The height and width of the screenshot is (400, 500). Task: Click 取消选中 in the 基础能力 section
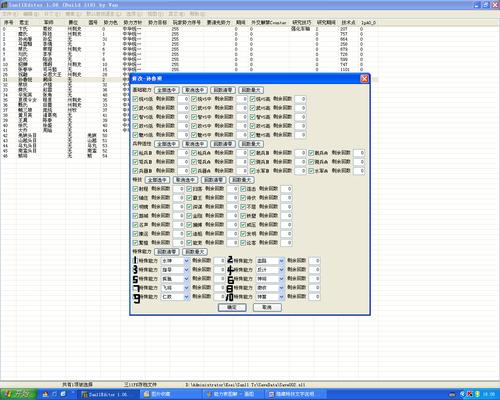195,90
